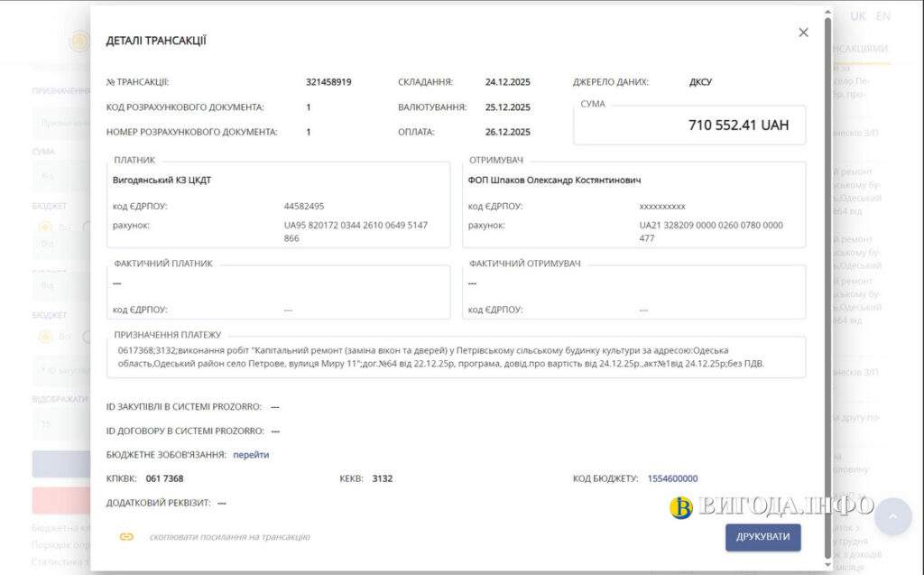Open budget code 1554600000 link
Screen dimensions: 924x575
(x=672, y=478)
